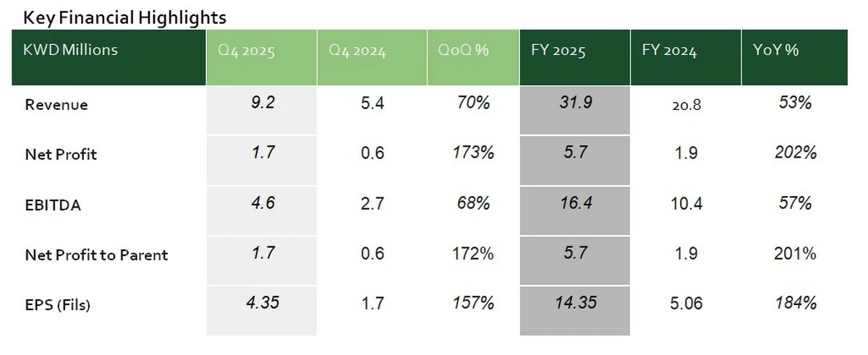Select the KWD Millions header cell
This screenshot has height=355, width=868.
(x=71, y=51)
